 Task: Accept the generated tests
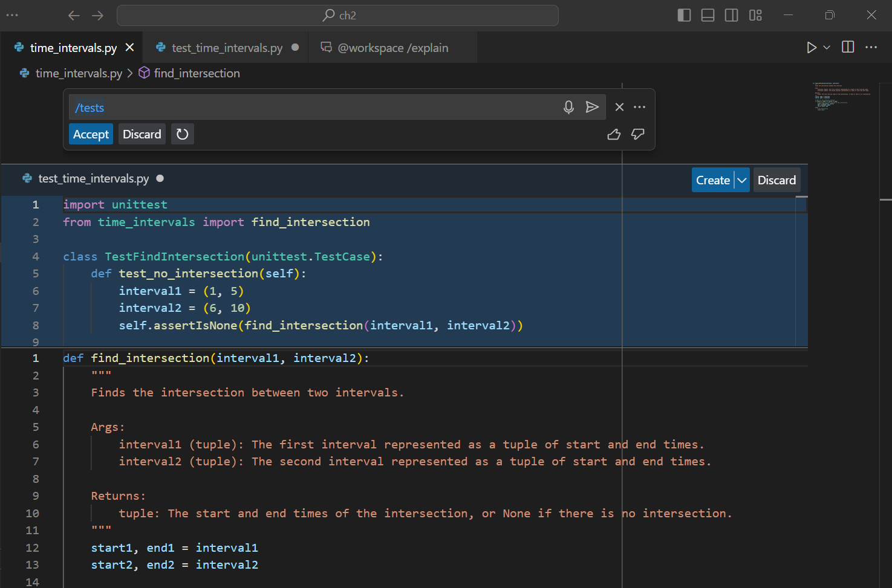pos(91,134)
